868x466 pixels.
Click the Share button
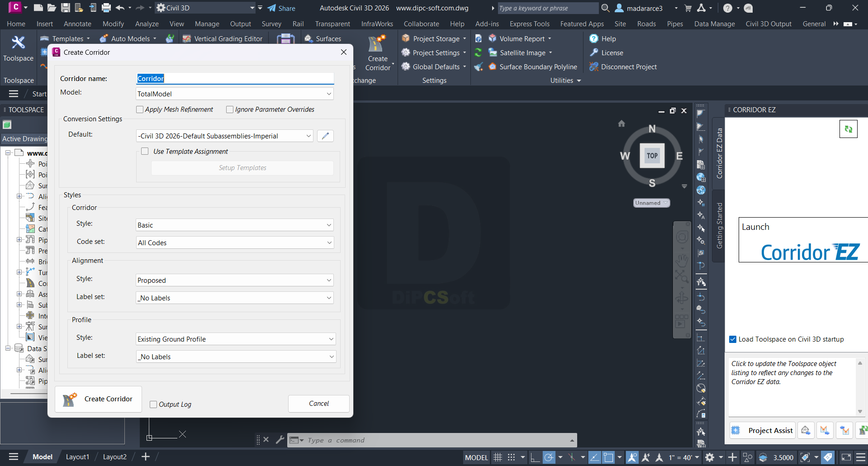pos(281,8)
